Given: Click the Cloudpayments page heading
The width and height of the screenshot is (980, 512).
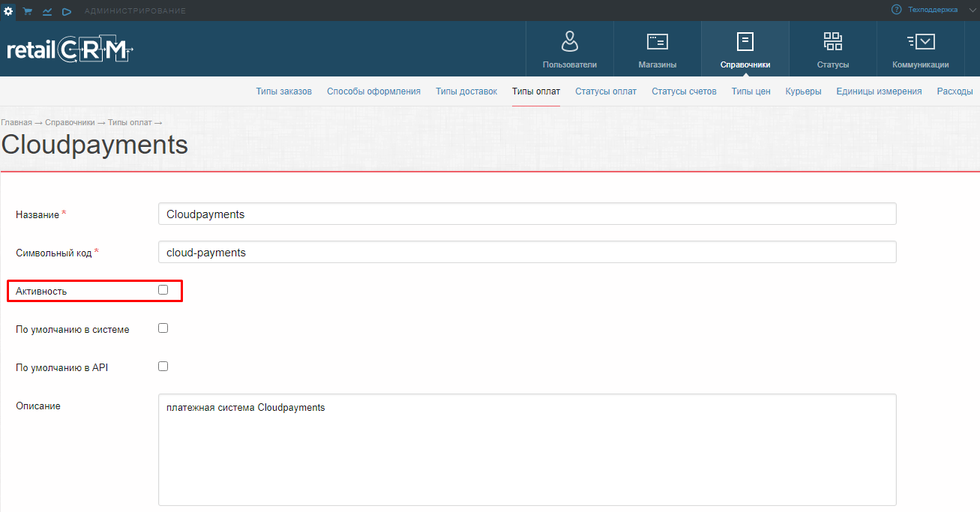Looking at the screenshot, I should [x=94, y=144].
